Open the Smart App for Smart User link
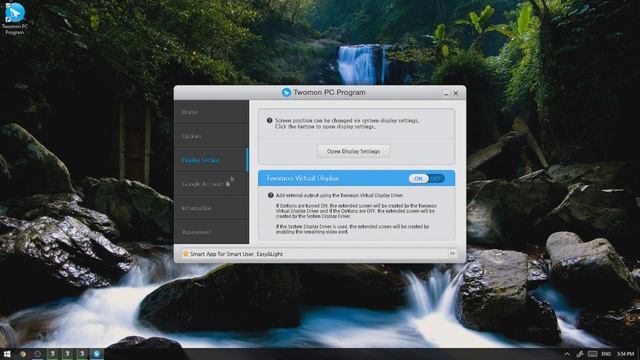The width and height of the screenshot is (640, 360). pyautogui.click(x=236, y=254)
